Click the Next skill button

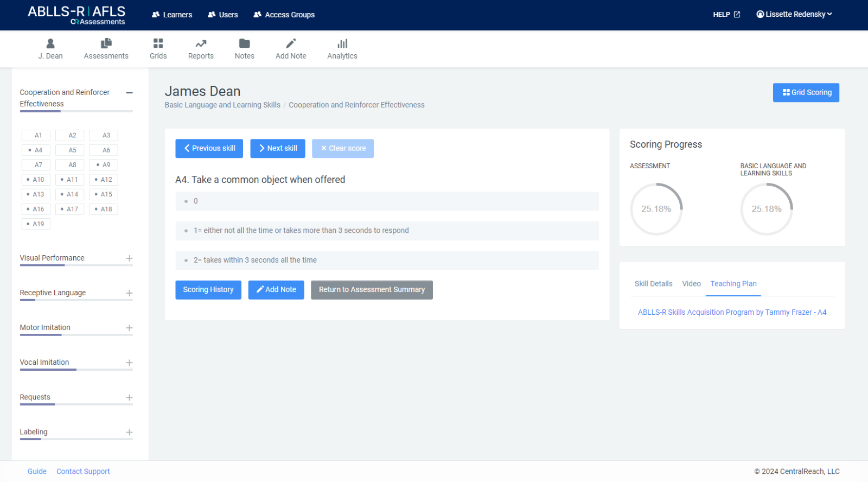coord(277,149)
